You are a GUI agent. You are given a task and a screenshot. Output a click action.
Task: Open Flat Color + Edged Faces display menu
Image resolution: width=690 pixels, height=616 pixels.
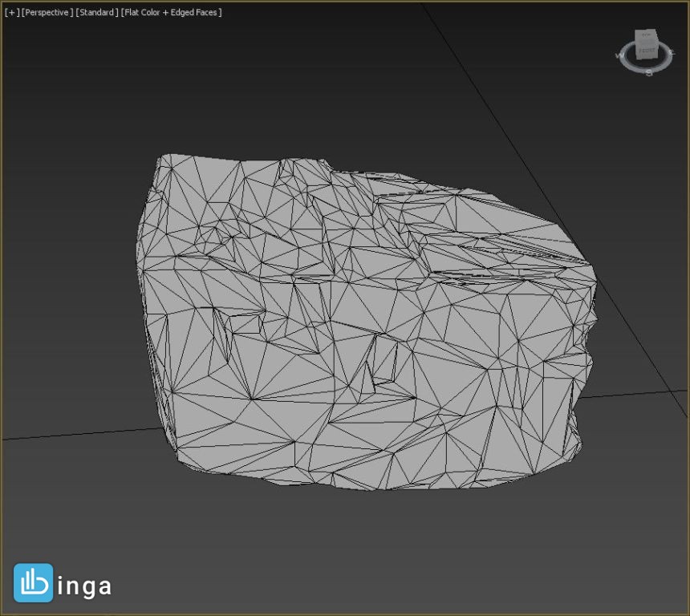pos(171,12)
